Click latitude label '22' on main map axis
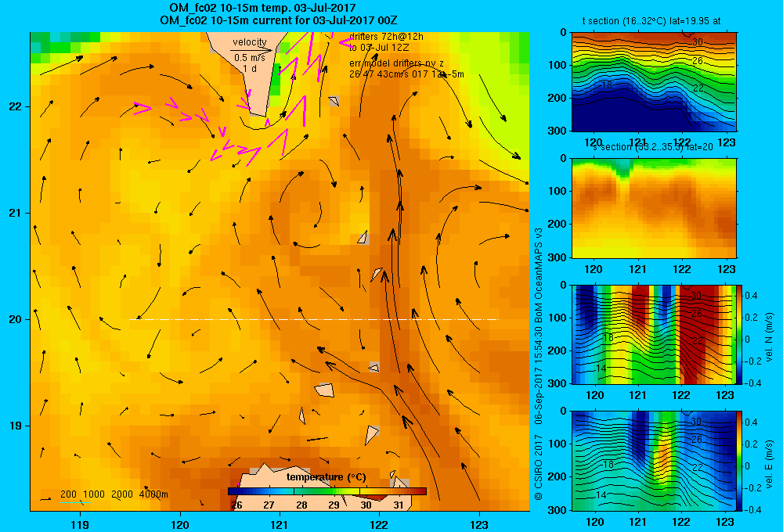 click(x=14, y=107)
